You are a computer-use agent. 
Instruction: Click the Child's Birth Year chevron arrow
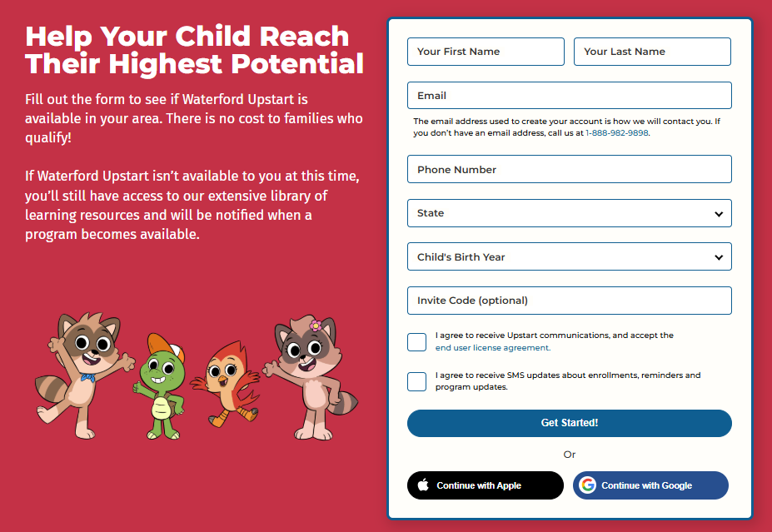[719, 257]
